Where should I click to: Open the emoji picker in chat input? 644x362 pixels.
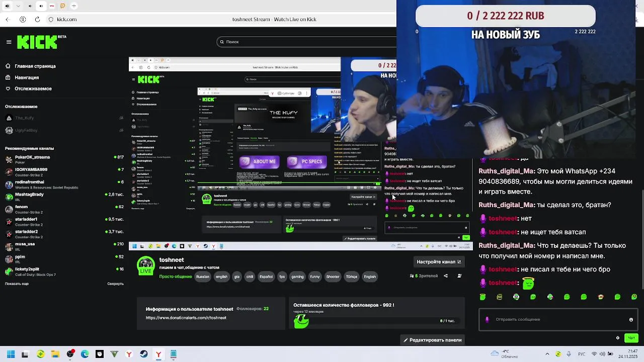[631, 320]
